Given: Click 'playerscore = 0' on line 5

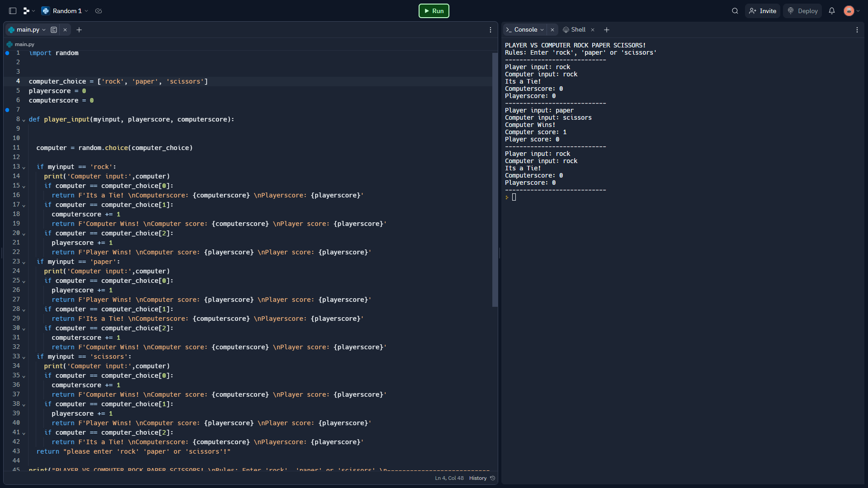Looking at the screenshot, I should [x=57, y=91].
